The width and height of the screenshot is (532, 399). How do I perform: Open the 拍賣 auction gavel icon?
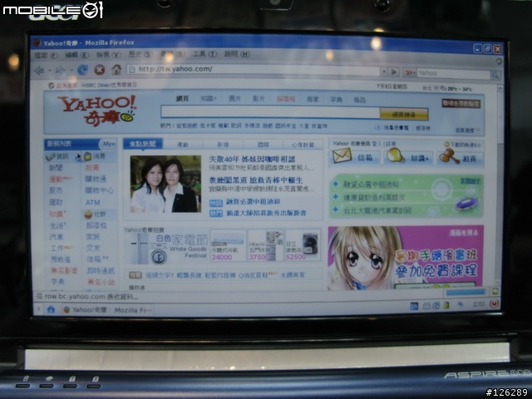click(450, 156)
